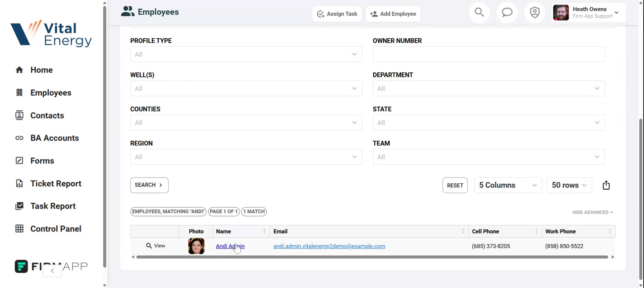Screen dimensions: 644x288
Task: Click the Ticket Report icon
Action: click(x=19, y=183)
